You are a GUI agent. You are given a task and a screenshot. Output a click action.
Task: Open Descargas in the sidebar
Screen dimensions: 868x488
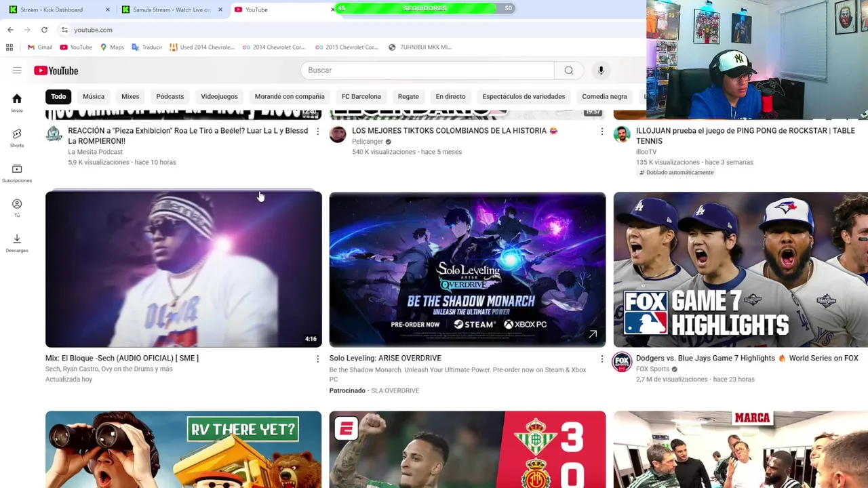[17, 243]
